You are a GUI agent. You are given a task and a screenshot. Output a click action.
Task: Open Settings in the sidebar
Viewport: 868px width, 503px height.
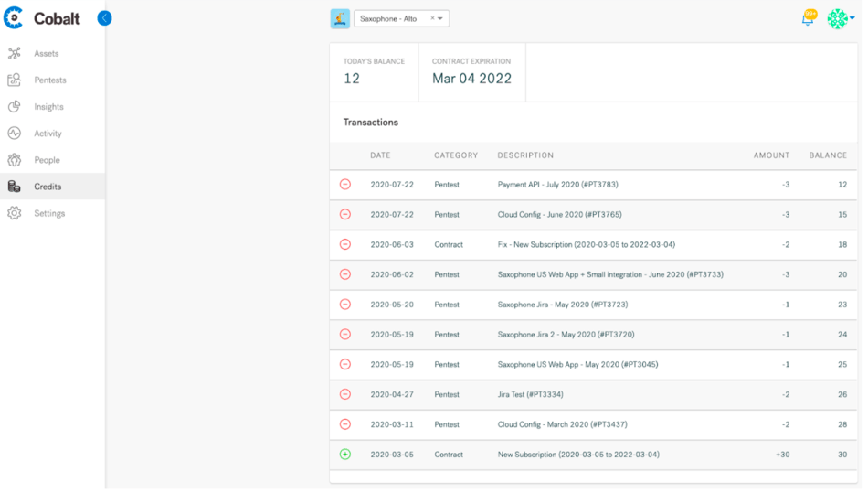point(49,213)
